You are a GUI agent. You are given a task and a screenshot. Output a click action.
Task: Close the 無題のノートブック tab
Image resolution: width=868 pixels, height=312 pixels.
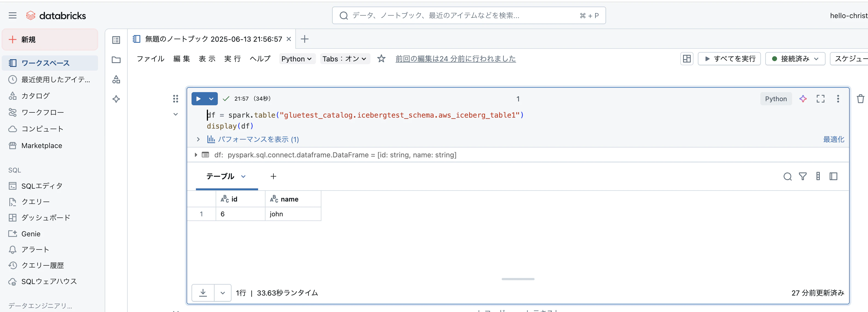pyautogui.click(x=289, y=39)
